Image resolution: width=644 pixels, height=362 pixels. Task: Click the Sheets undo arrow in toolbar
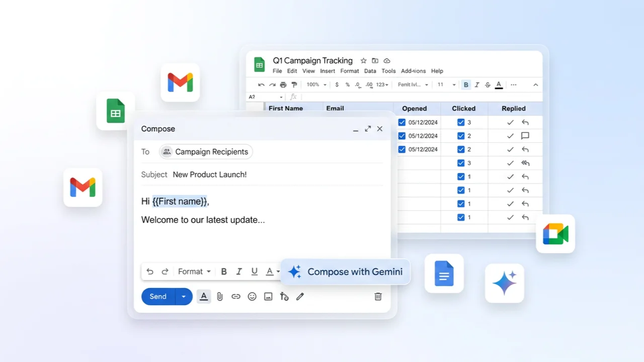(261, 85)
